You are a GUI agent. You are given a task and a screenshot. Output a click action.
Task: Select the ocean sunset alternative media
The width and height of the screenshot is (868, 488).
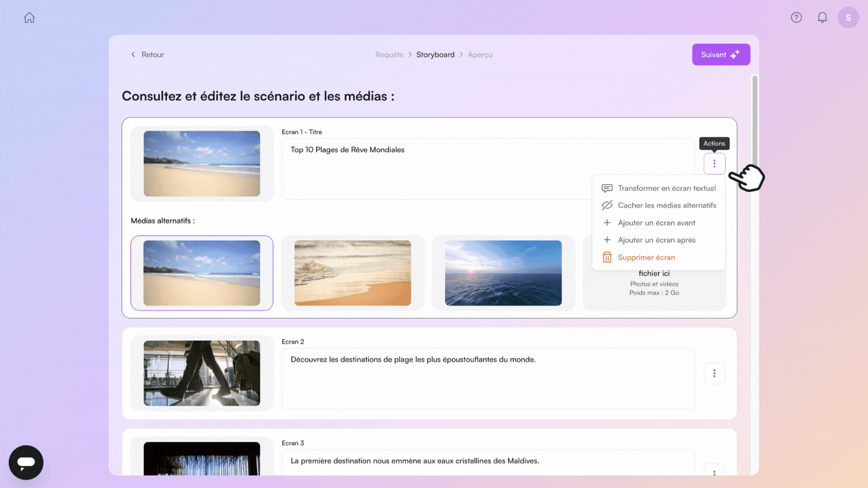[x=503, y=273]
